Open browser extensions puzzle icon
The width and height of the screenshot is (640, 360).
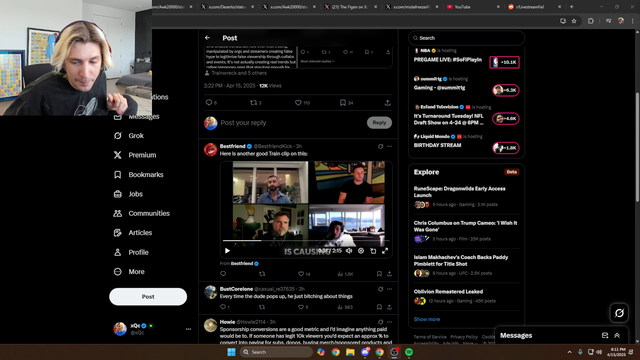pos(591,21)
